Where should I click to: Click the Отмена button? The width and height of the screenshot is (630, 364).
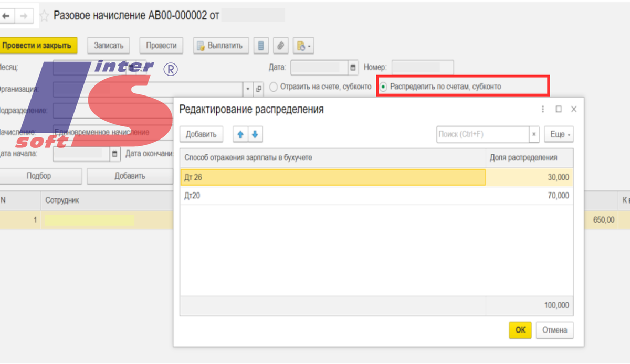[x=555, y=330]
